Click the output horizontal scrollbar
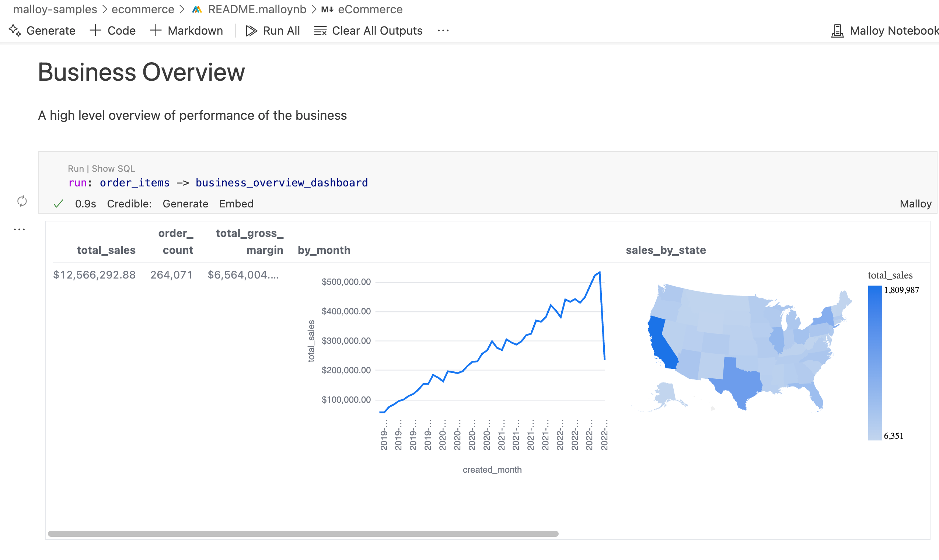939x560 pixels. click(303, 533)
